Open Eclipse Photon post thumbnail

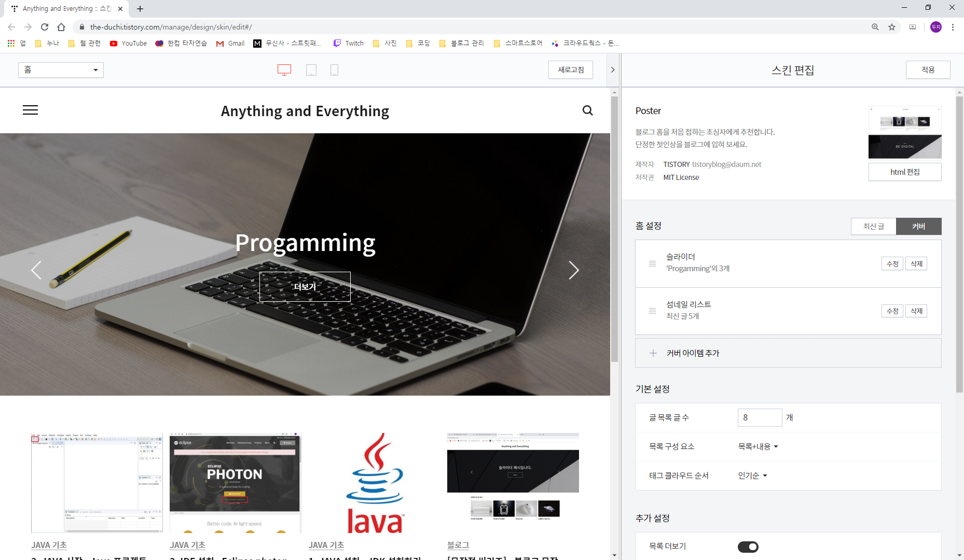click(x=235, y=483)
